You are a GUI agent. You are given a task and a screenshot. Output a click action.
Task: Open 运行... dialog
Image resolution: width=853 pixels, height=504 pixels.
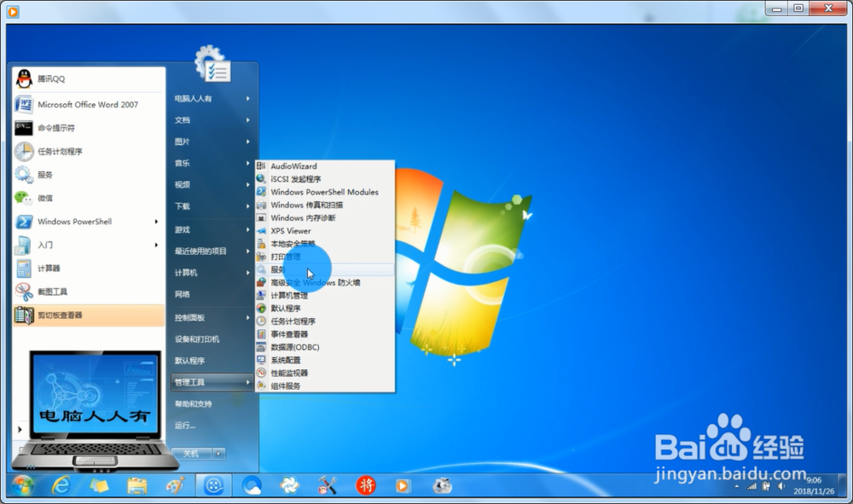(212, 426)
